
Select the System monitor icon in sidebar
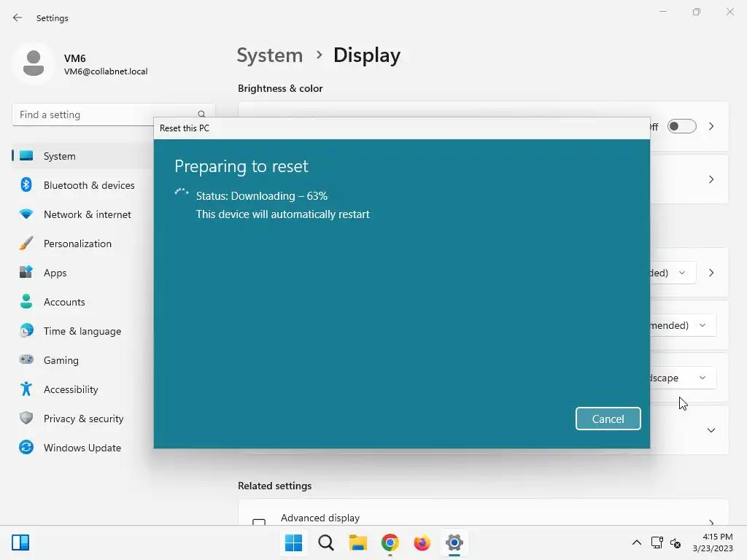click(26, 156)
